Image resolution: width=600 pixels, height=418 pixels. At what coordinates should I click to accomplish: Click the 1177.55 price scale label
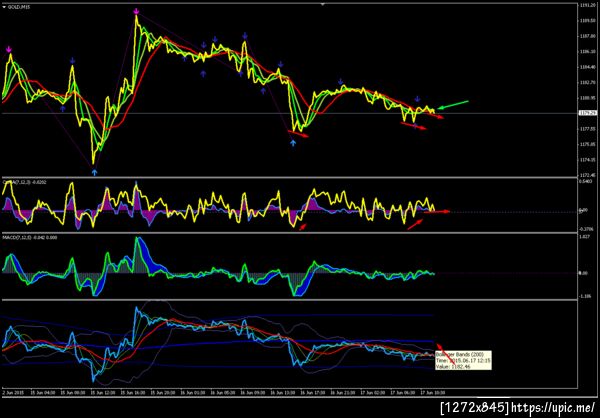[586, 129]
